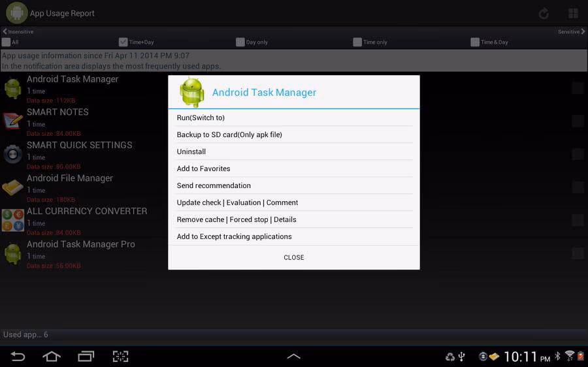Image resolution: width=588 pixels, height=367 pixels.
Task: Click the Used app... 6 status text
Action: [25, 334]
